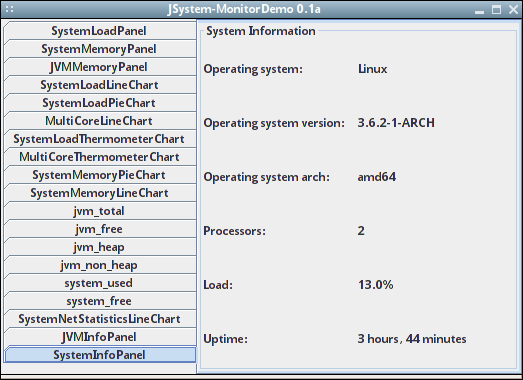
Task: Open the jvm_non_heap tab
Action: coord(100,265)
